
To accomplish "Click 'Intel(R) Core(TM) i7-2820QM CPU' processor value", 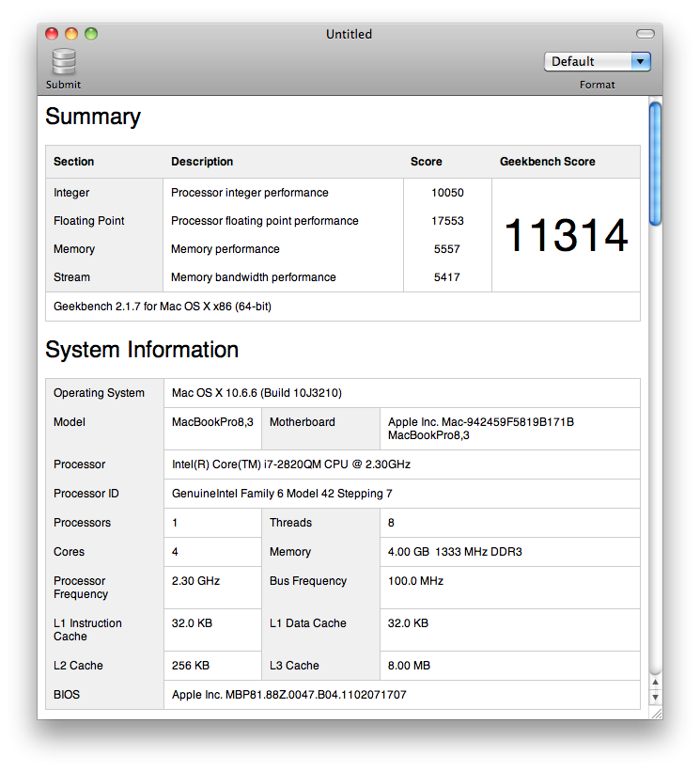I will (x=291, y=464).
